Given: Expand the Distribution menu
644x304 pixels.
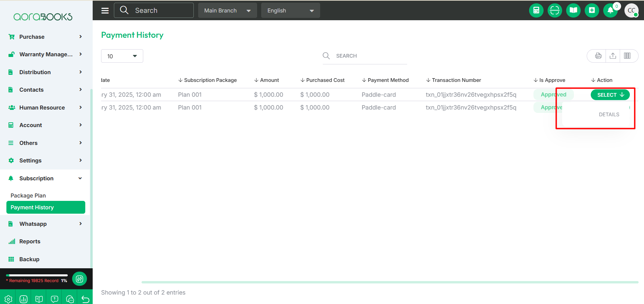Looking at the screenshot, I should (x=45, y=72).
